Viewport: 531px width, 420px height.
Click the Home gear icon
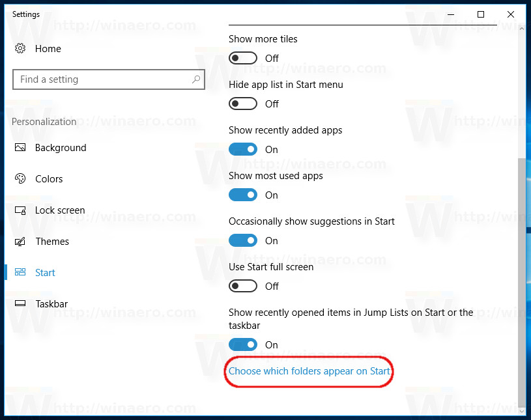coord(20,48)
